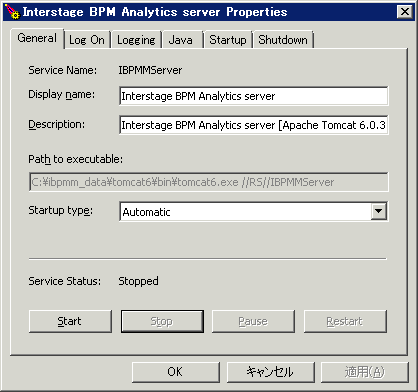Click the disabled Stop button

point(162,321)
